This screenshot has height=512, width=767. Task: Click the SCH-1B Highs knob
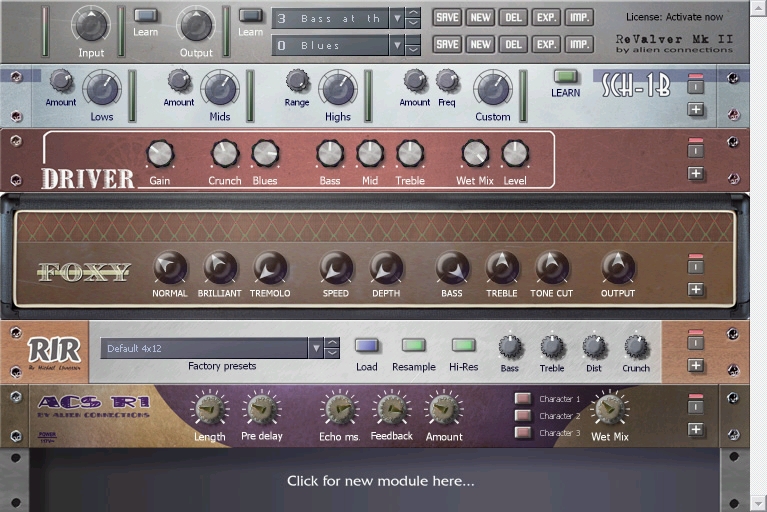338,90
